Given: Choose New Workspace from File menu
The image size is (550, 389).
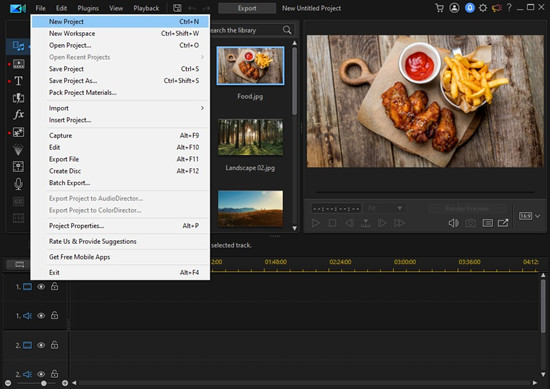Looking at the screenshot, I should point(121,33).
